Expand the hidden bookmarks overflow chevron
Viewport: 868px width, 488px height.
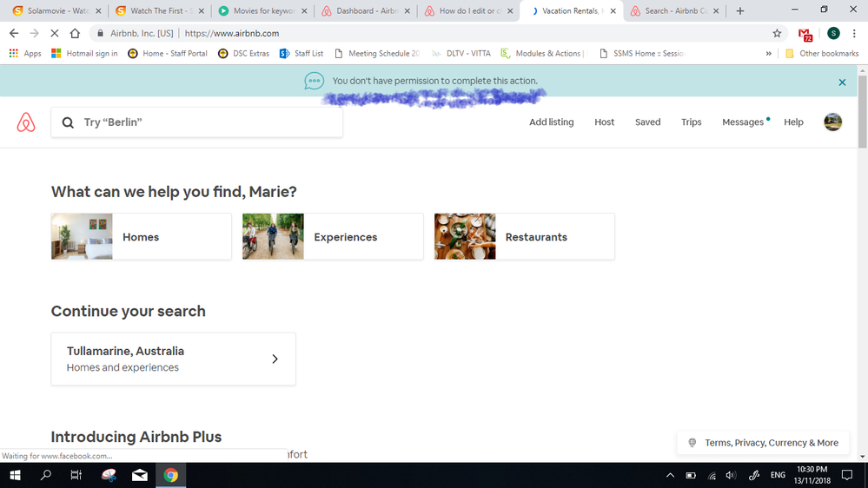click(x=768, y=53)
